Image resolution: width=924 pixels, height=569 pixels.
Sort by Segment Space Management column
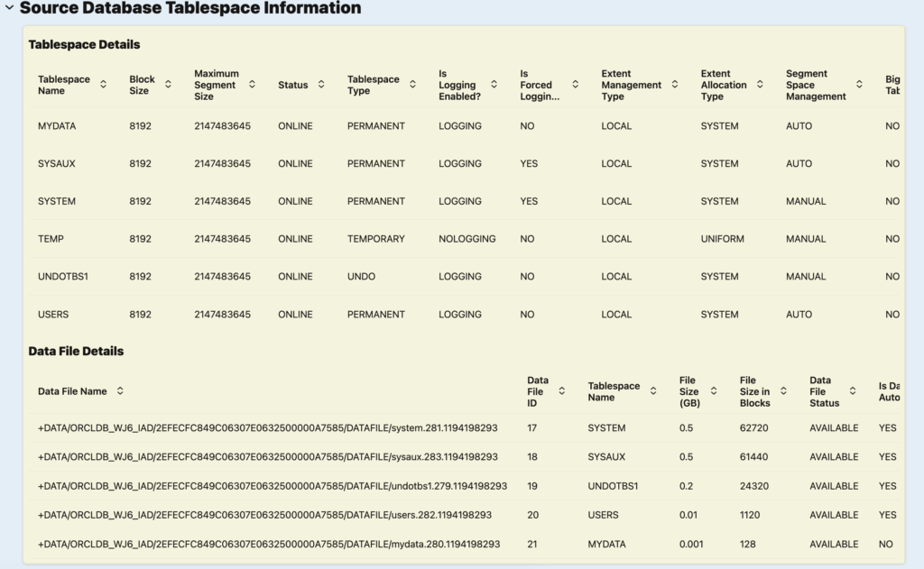858,85
